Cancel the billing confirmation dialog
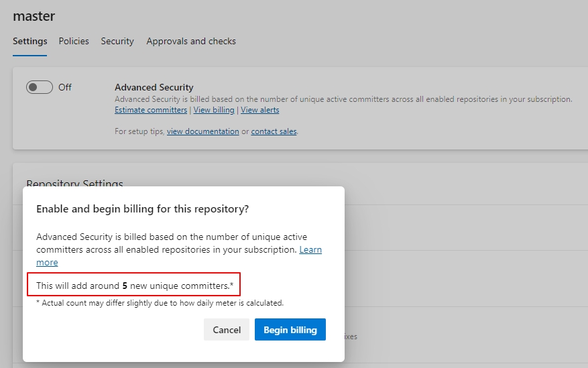Viewport: 588px width, 368px height. [x=227, y=330]
